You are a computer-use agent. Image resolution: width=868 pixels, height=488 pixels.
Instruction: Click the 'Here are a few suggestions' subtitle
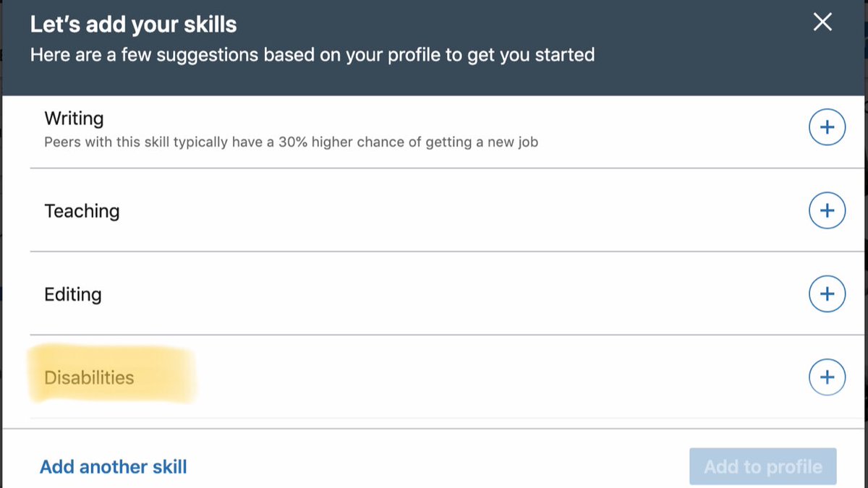(312, 54)
